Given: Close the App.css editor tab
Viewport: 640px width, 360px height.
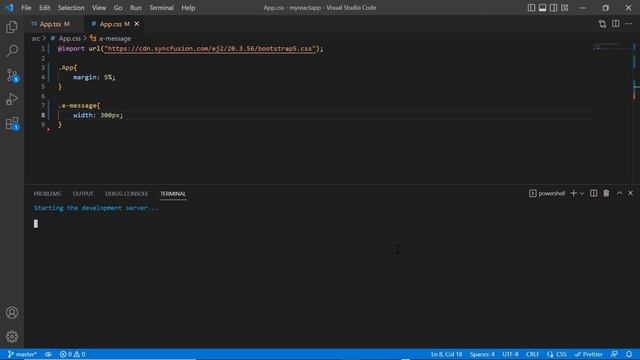Looking at the screenshot, I should 137,24.
